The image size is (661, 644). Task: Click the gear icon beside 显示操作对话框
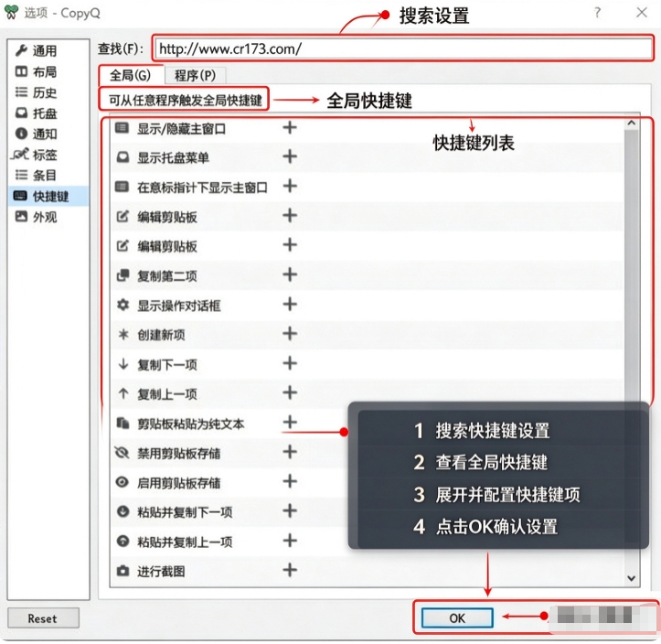coord(123,305)
